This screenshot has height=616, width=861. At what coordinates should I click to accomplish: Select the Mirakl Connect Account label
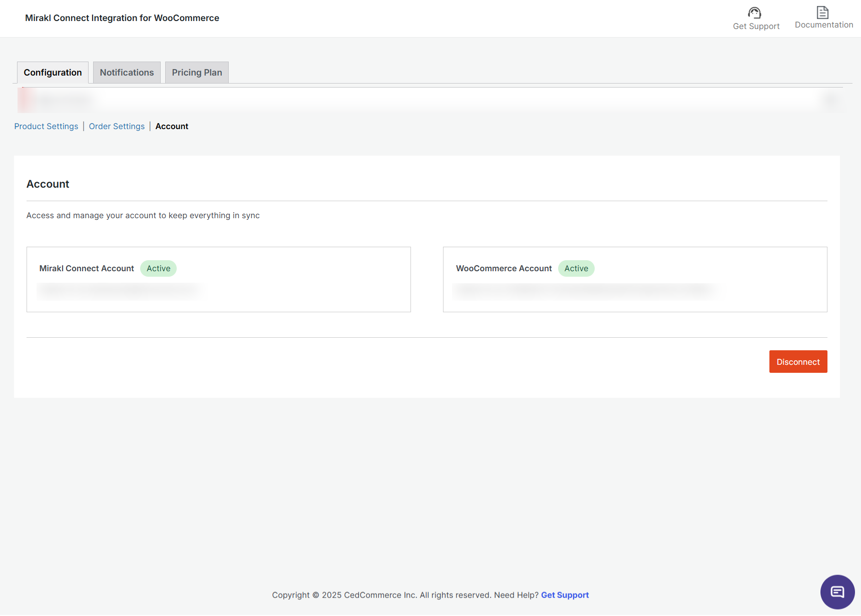pos(87,268)
